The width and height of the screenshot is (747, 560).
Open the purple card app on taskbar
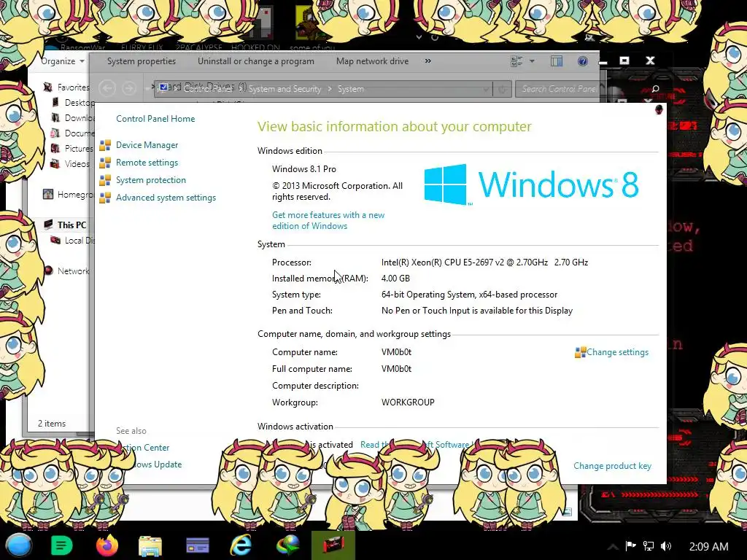pyautogui.click(x=197, y=545)
